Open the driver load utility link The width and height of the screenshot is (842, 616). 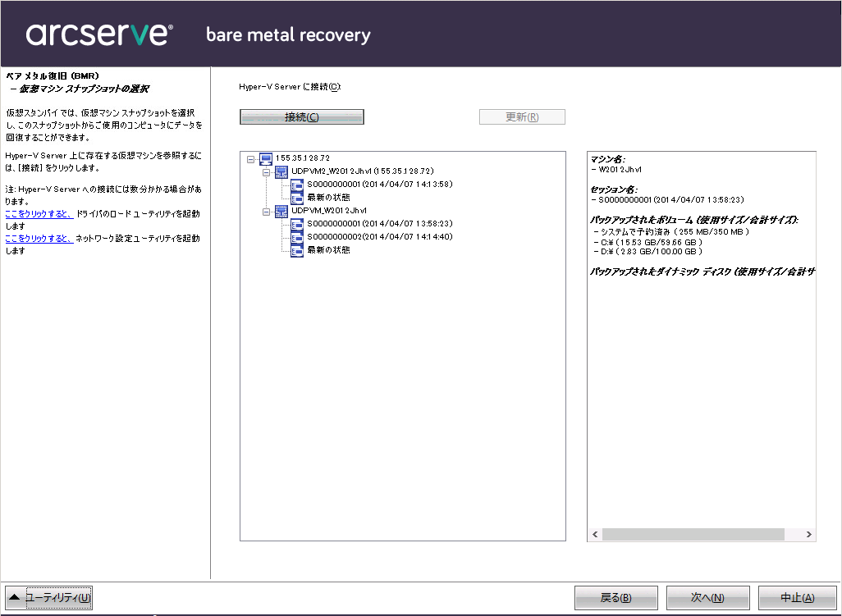click(39, 214)
